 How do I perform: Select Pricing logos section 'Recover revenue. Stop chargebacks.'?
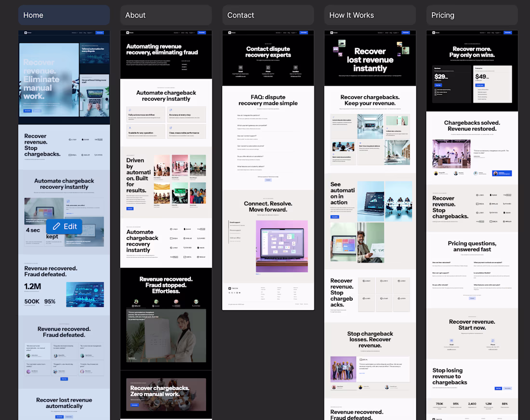[x=472, y=208]
